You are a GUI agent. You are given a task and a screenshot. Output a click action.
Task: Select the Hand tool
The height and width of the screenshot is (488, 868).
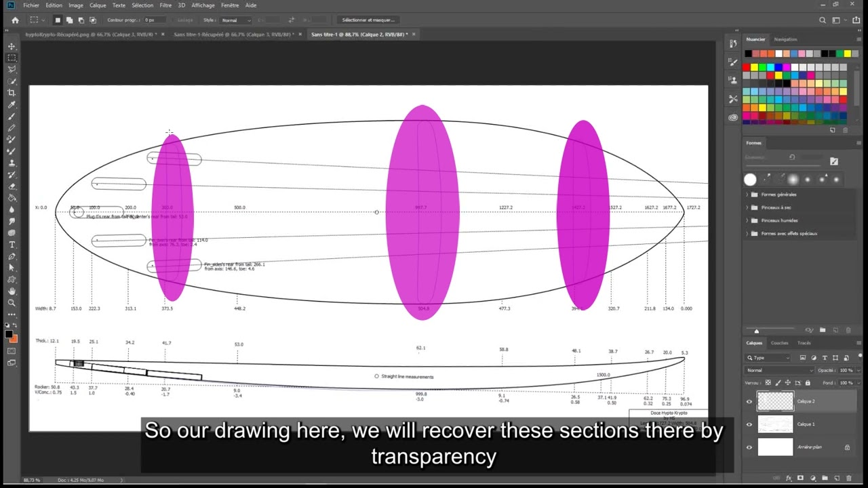tap(12, 291)
